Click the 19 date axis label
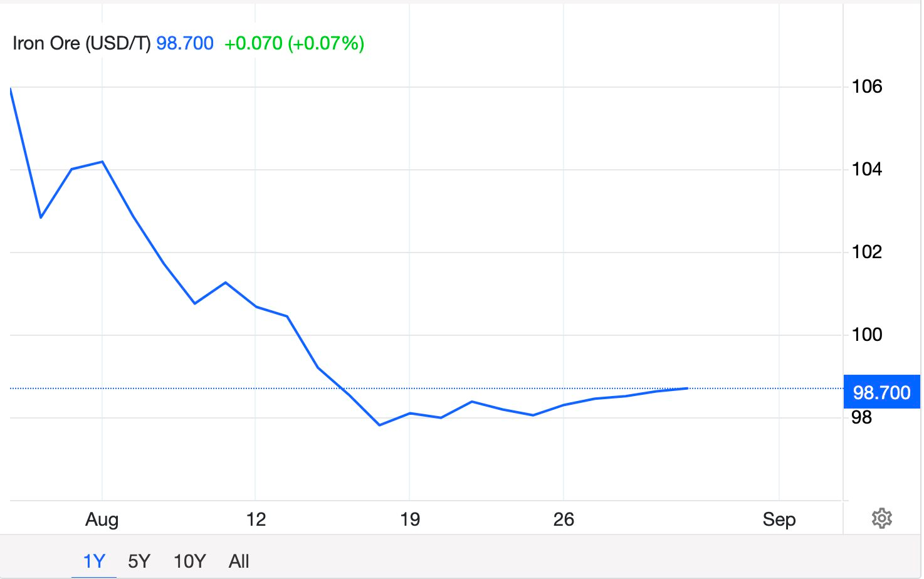The width and height of the screenshot is (924, 579). [410, 519]
